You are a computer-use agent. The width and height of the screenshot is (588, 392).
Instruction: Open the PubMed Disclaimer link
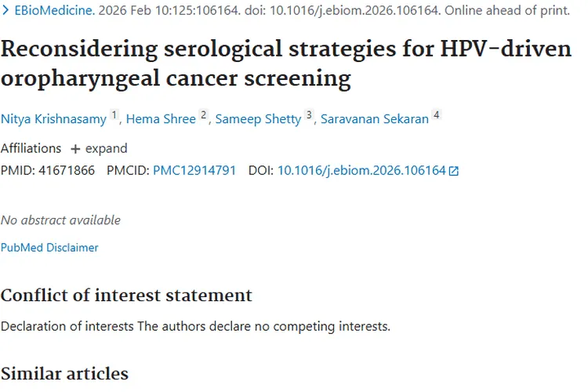(49, 248)
